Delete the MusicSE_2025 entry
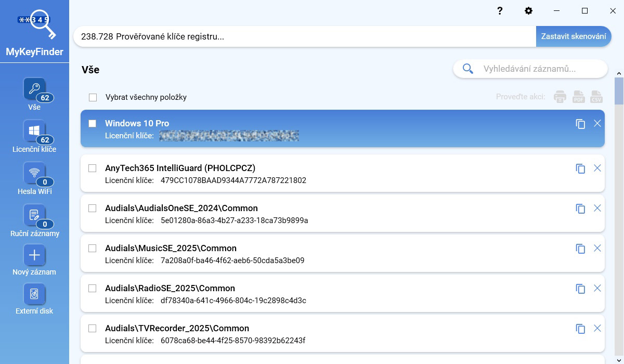 coord(597,248)
